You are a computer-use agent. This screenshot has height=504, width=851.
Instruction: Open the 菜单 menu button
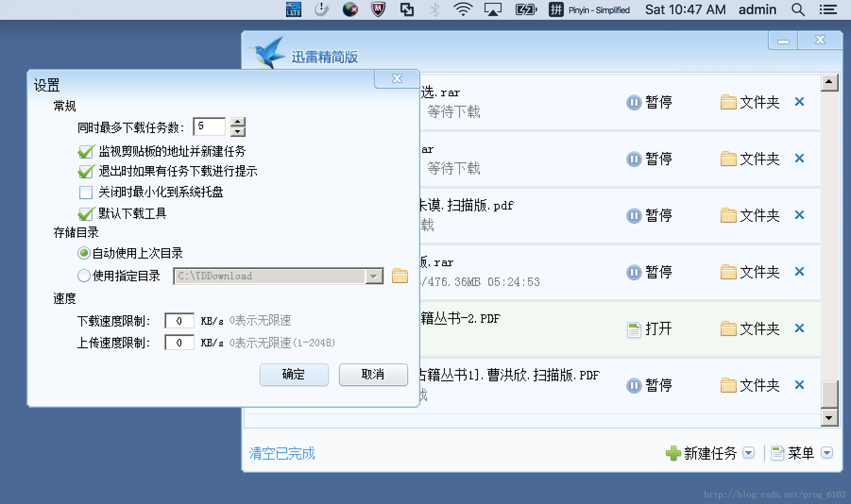tap(793, 453)
